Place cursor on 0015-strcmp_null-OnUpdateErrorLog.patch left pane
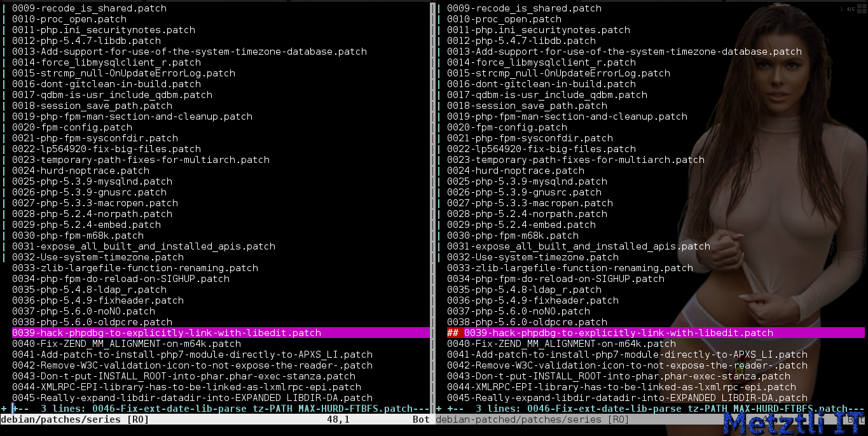This screenshot has height=436, width=868. tap(123, 73)
